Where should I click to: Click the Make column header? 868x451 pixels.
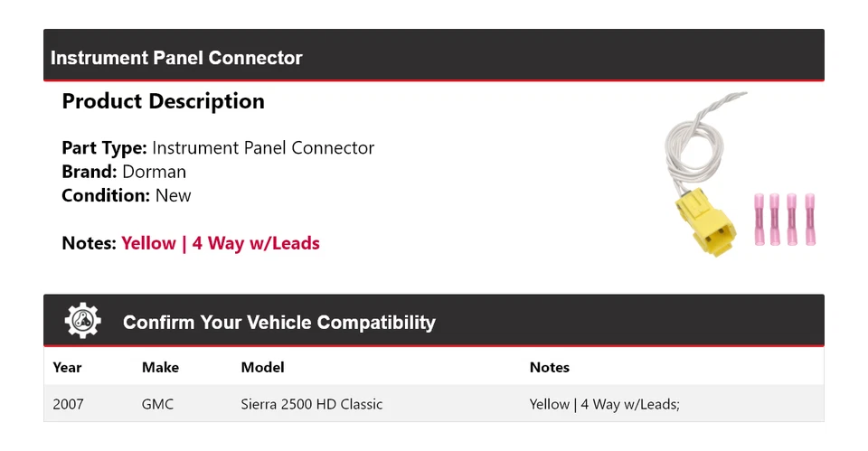(160, 367)
